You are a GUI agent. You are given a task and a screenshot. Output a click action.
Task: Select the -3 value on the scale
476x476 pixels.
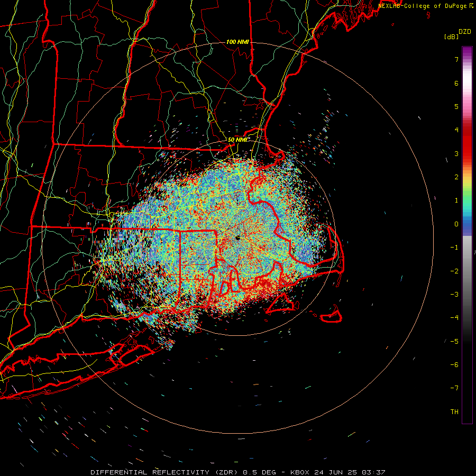[x=454, y=294]
